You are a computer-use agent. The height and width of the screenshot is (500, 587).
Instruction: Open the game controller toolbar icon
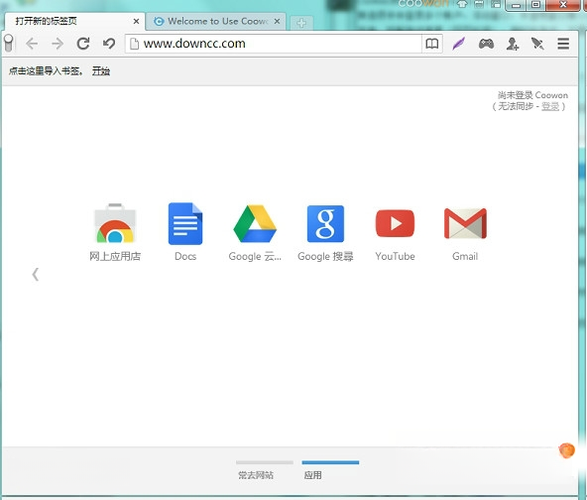click(x=486, y=44)
